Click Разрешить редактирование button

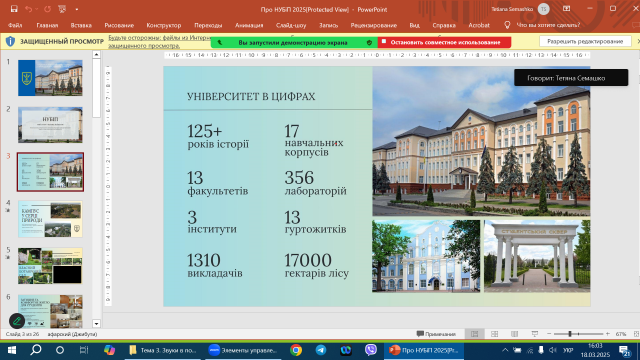[585, 41]
